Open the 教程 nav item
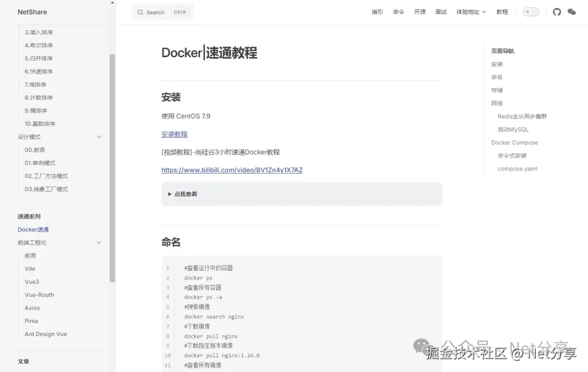Image resolution: width=588 pixels, height=372 pixels. click(x=502, y=12)
